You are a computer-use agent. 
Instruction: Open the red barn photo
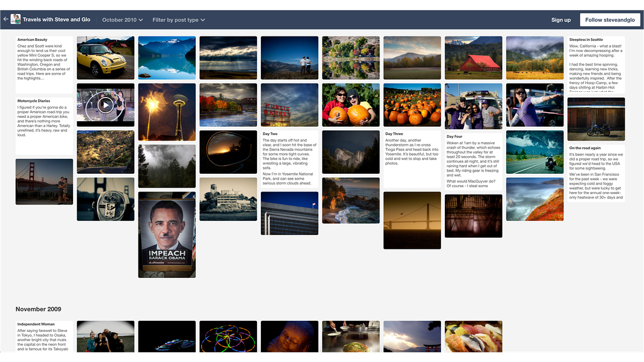(473, 58)
